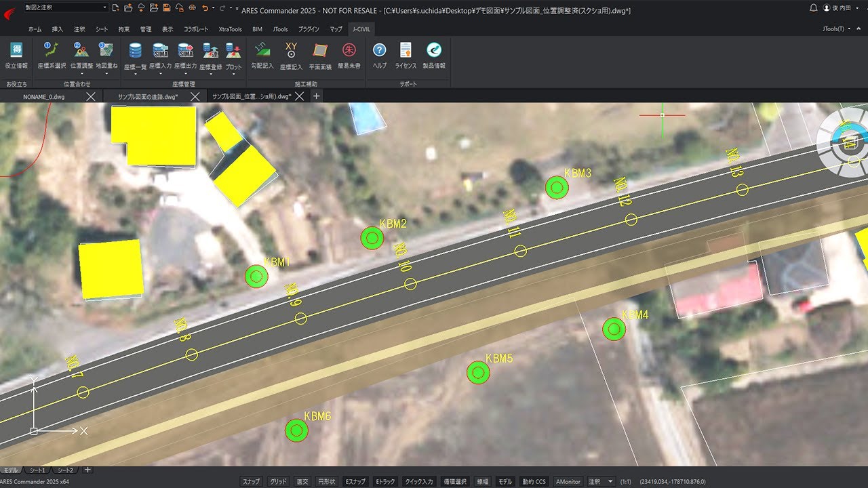The height and width of the screenshot is (488, 868).
Task: Add a new sheet with plus button
Action: 87,470
